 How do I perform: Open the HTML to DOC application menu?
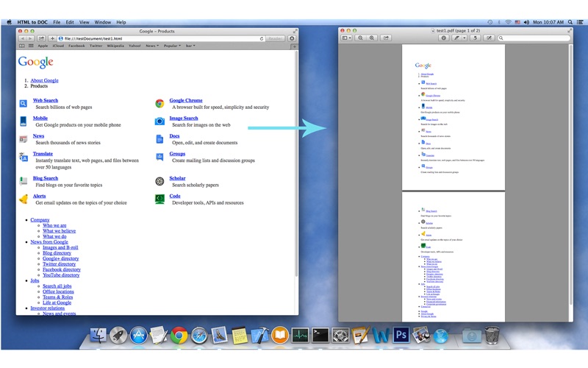32,22
